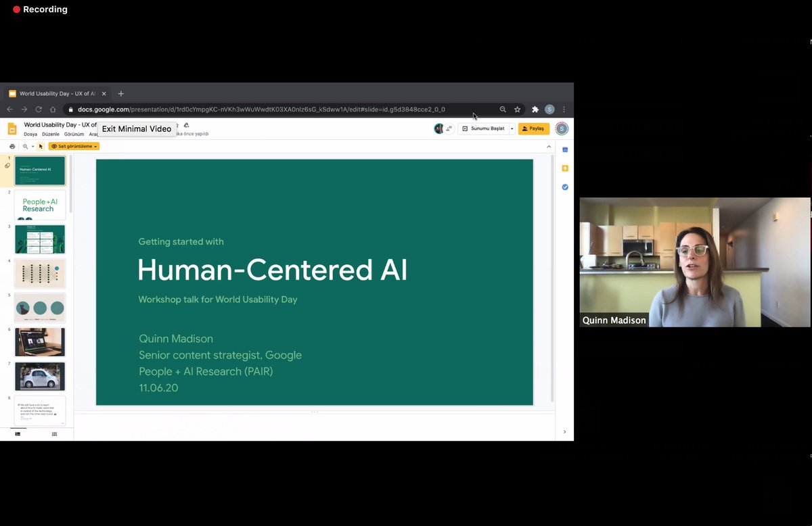Click the presentation title World Usability Day

pos(60,124)
